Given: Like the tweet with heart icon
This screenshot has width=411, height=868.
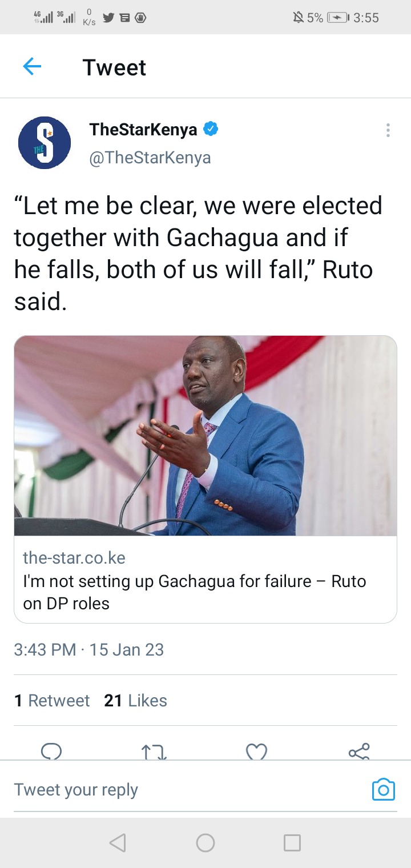Looking at the screenshot, I should coord(256,752).
